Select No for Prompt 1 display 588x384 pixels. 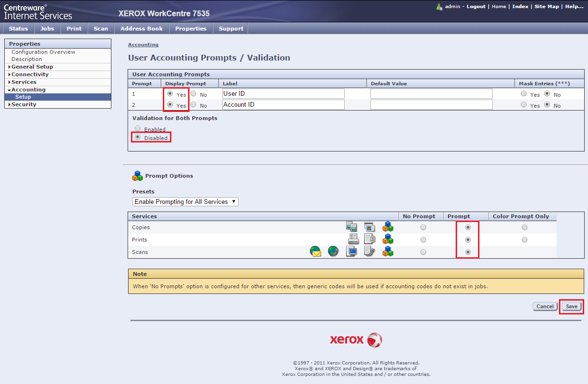[x=193, y=94]
